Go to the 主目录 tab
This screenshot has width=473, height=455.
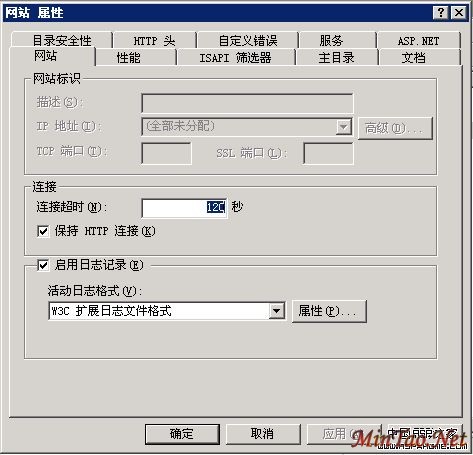337,57
